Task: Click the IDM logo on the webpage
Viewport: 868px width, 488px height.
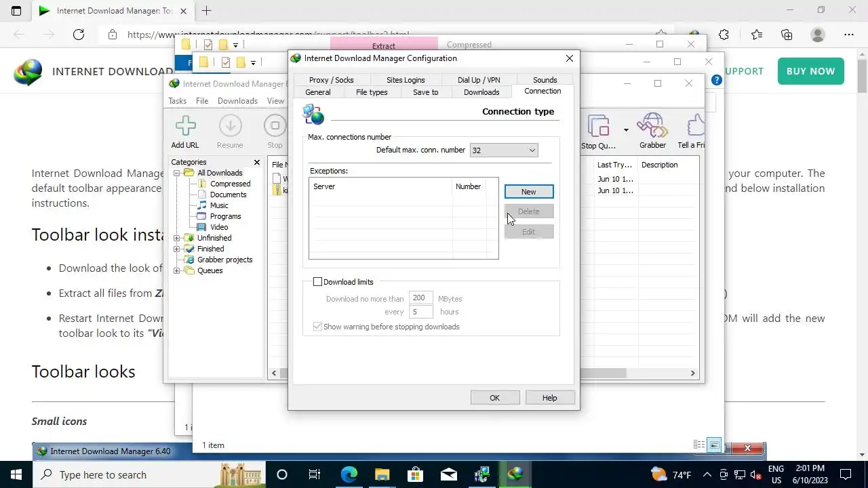Action: click(x=28, y=71)
